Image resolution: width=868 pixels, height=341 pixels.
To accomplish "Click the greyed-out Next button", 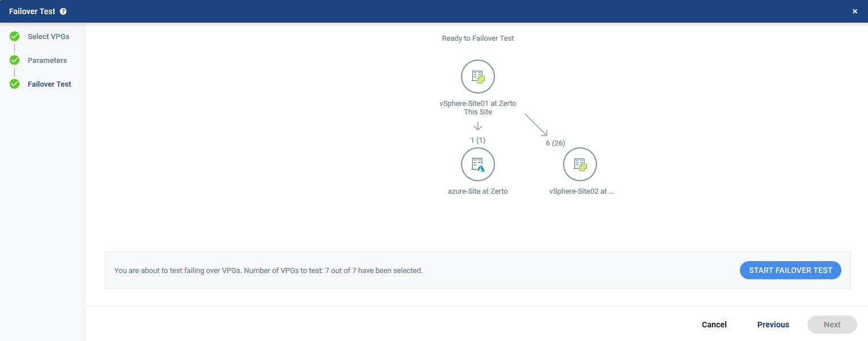I will pyautogui.click(x=832, y=325).
